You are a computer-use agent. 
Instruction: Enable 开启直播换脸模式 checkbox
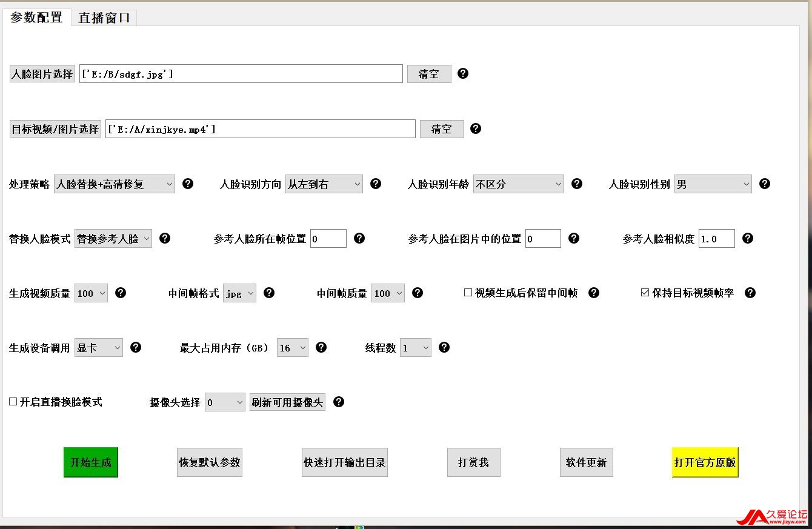(13, 402)
